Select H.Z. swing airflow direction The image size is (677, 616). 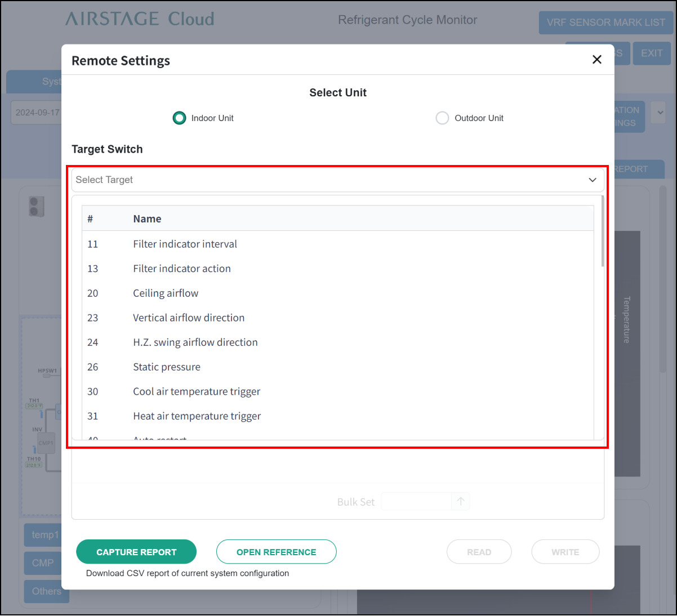(195, 343)
